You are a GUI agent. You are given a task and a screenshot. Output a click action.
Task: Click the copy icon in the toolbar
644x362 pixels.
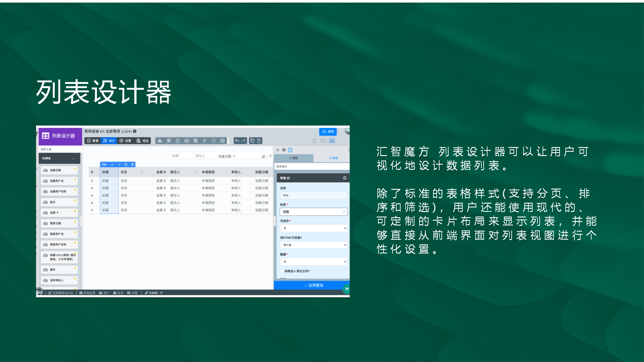tap(252, 141)
